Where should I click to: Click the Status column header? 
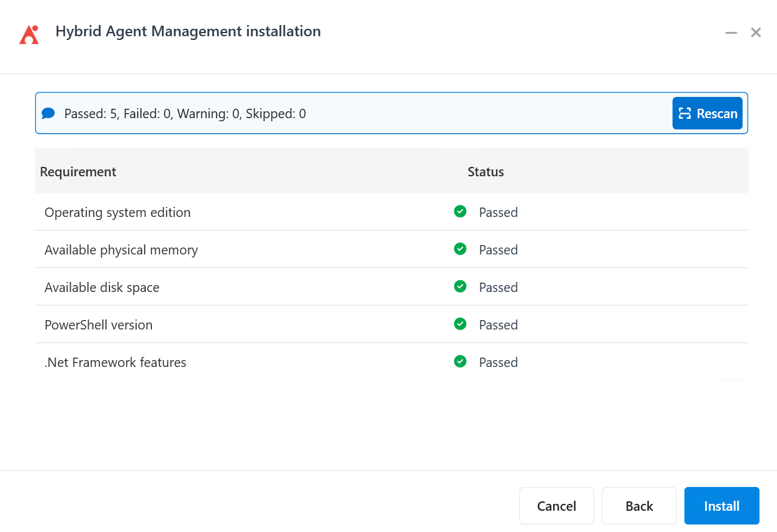click(485, 171)
